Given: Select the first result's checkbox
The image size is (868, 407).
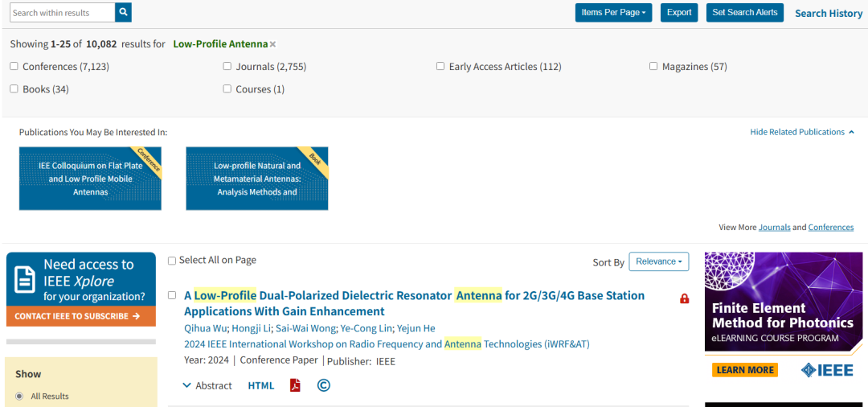Looking at the screenshot, I should 172,295.
